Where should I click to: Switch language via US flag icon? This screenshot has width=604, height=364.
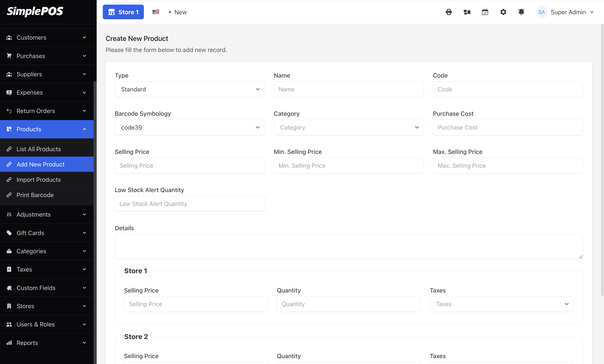pos(156,12)
